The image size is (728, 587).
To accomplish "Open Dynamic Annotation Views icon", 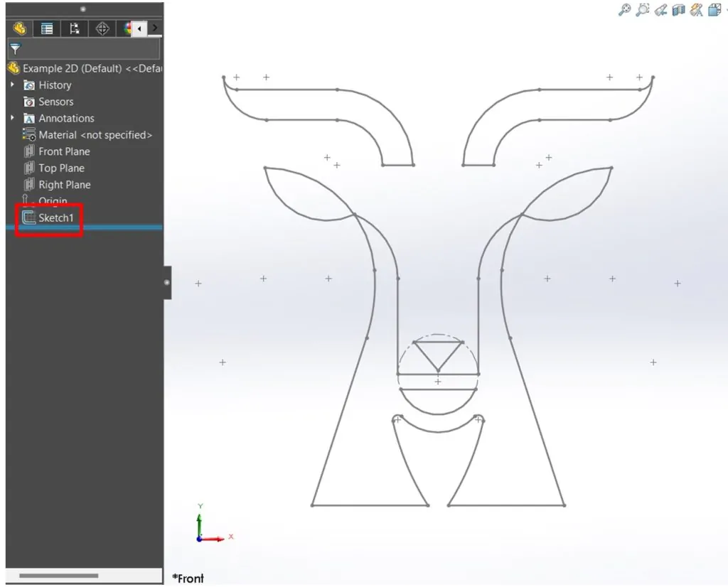I will (x=697, y=10).
